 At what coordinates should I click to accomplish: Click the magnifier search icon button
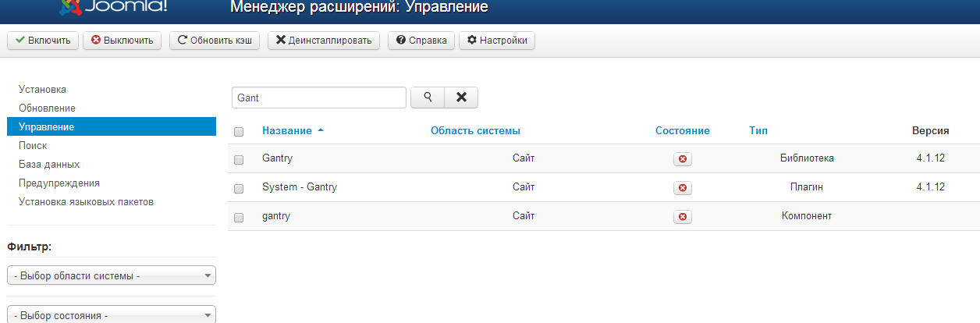428,98
